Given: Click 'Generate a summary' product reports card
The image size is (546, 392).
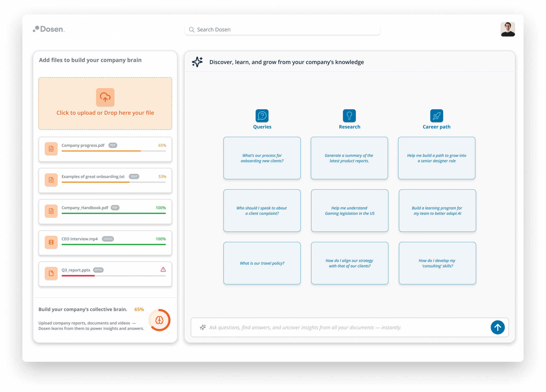Looking at the screenshot, I should click(x=349, y=158).
